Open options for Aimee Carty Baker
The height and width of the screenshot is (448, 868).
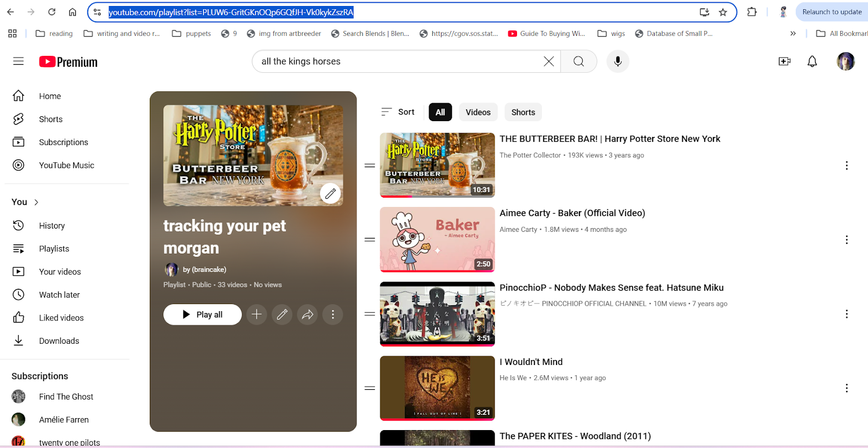point(846,240)
